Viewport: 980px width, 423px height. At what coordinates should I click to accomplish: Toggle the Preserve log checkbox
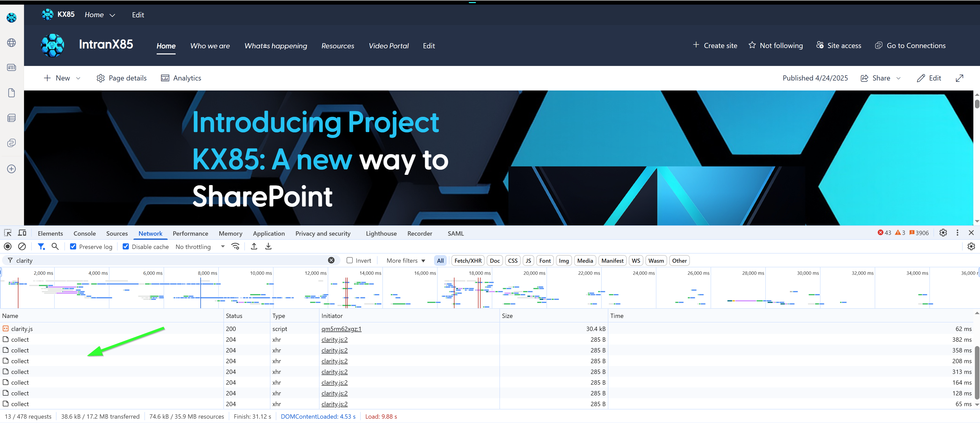coord(73,246)
